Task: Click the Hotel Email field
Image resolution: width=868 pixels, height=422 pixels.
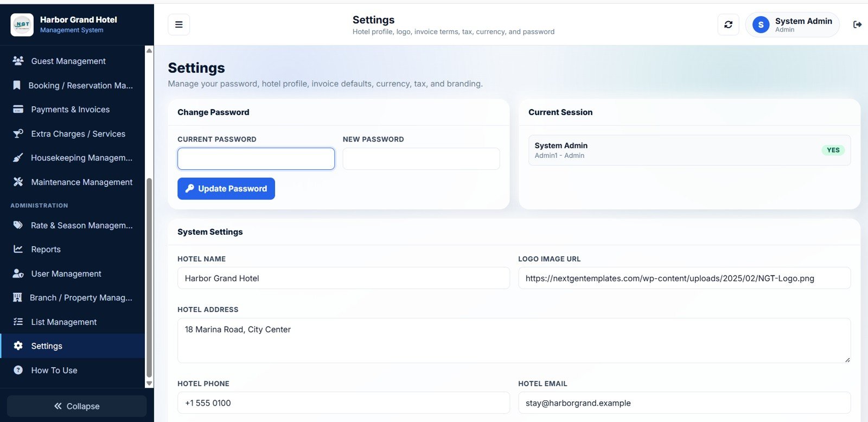Action: coord(684,402)
